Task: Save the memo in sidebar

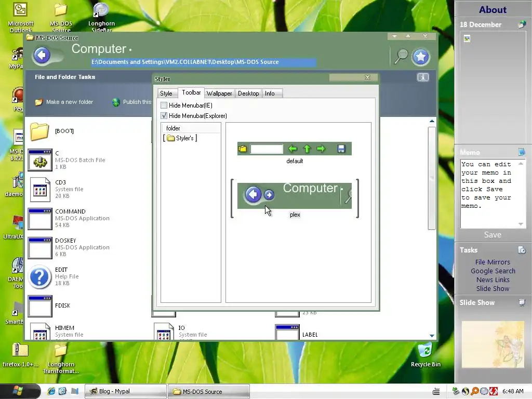Action: click(x=493, y=235)
